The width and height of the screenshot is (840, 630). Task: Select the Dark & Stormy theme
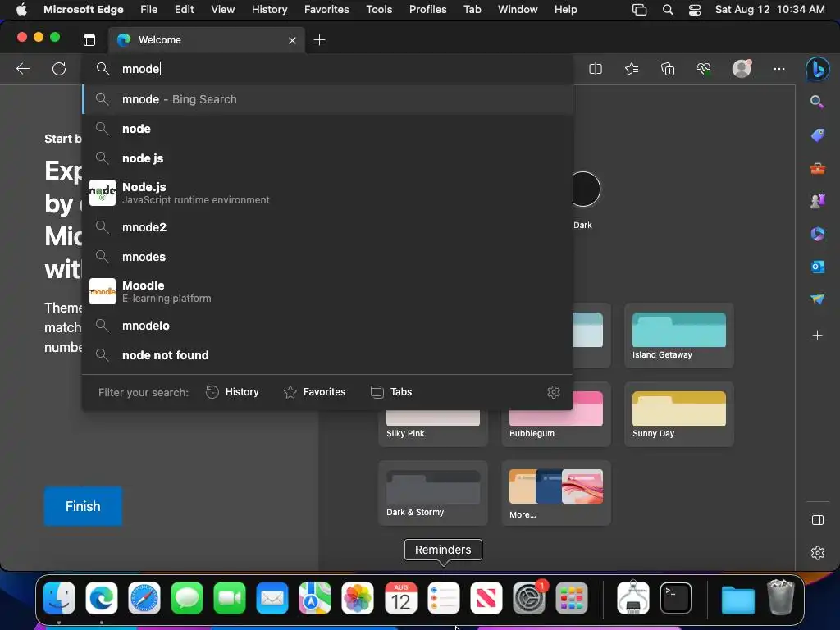point(433,493)
